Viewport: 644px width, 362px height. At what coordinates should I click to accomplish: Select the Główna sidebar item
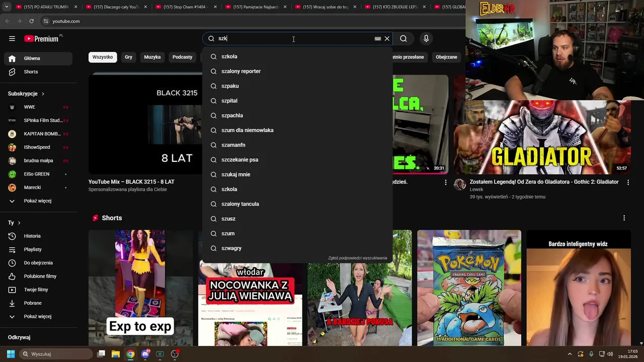point(38,58)
